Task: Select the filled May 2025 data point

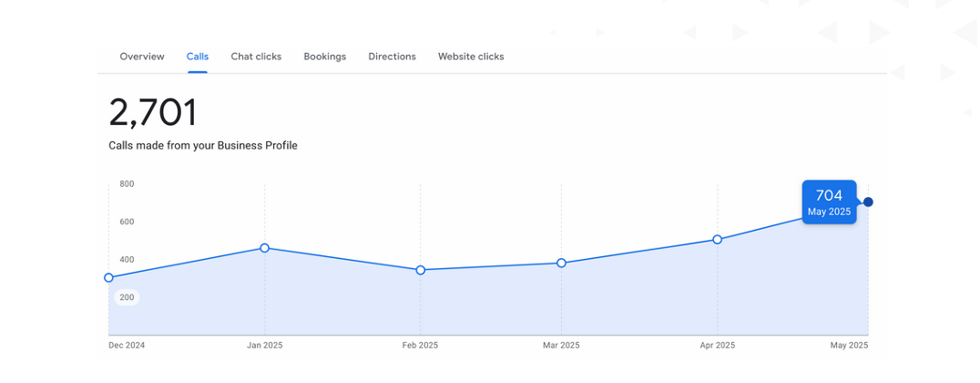Action: [x=868, y=202]
